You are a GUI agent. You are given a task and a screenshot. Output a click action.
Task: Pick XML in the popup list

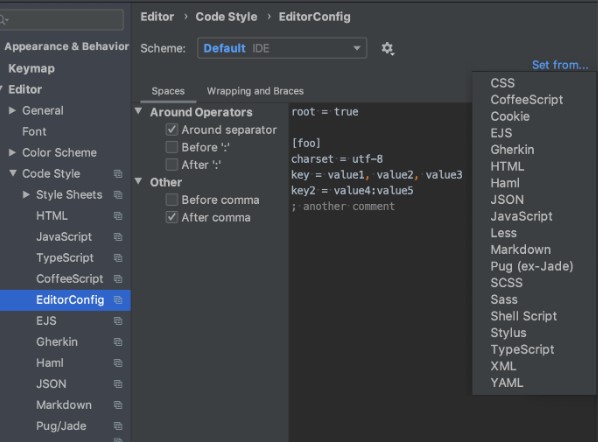(503, 366)
